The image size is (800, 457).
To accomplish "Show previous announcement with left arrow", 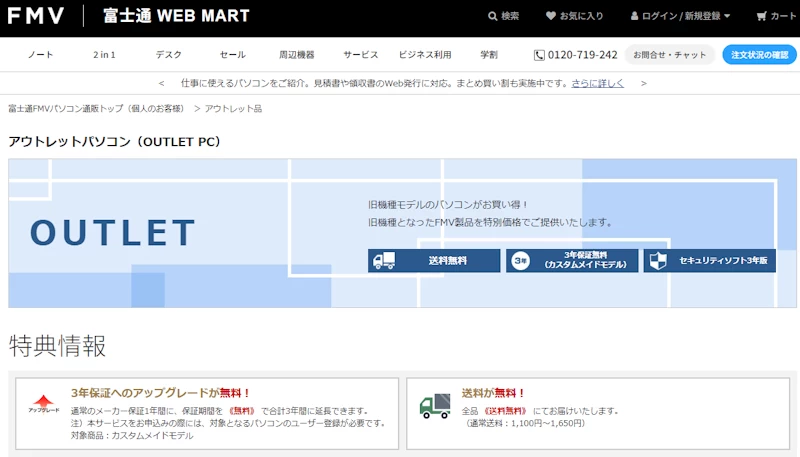I will coord(161,83).
